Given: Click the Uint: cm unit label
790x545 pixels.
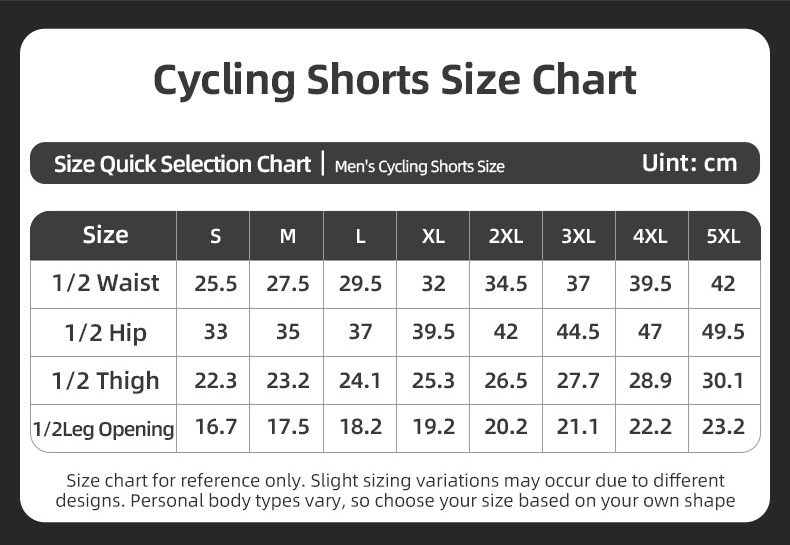Looking at the screenshot, I should pos(689,163).
